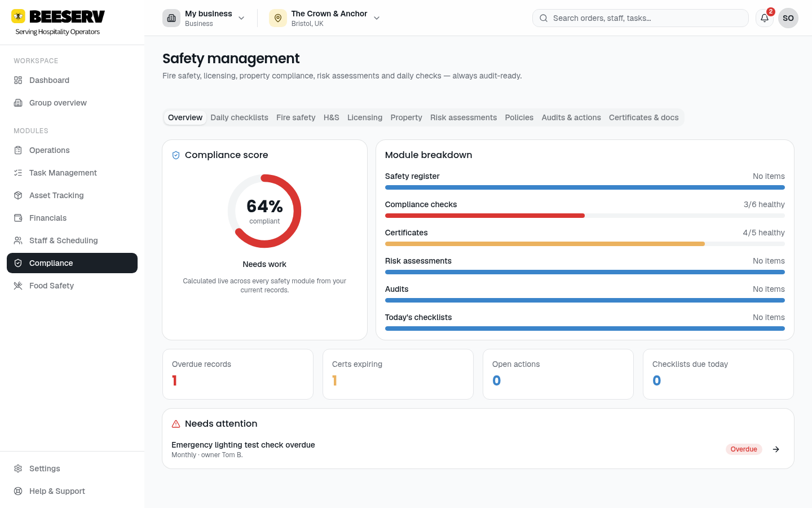Viewport: 812px width, 508px height.
Task: Click the Asset Tracking box icon
Action: 18,195
